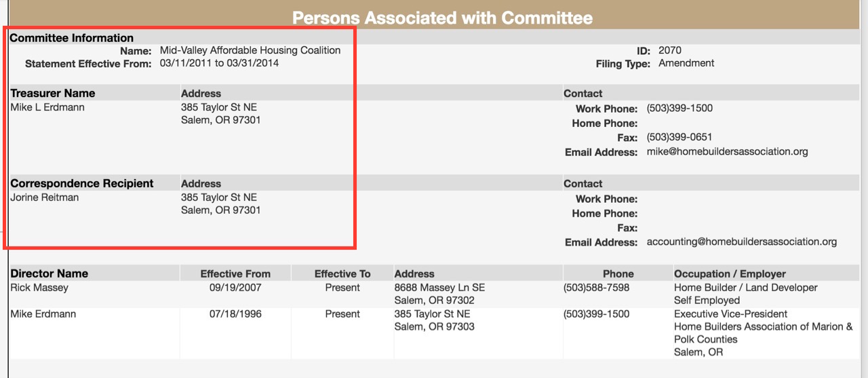Image resolution: width=868 pixels, height=378 pixels.
Task: Click the treasurer work phone (503)399-1500
Action: pyautogui.click(x=679, y=109)
